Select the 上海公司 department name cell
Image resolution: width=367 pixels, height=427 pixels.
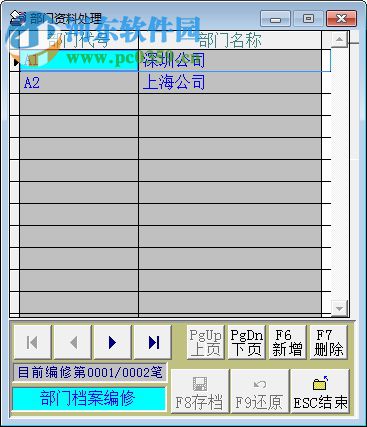point(230,83)
